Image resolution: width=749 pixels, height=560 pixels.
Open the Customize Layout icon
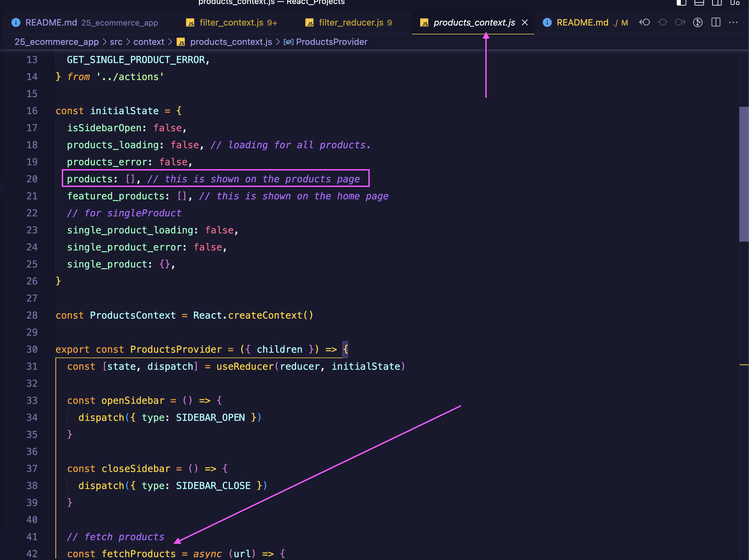(x=735, y=2)
